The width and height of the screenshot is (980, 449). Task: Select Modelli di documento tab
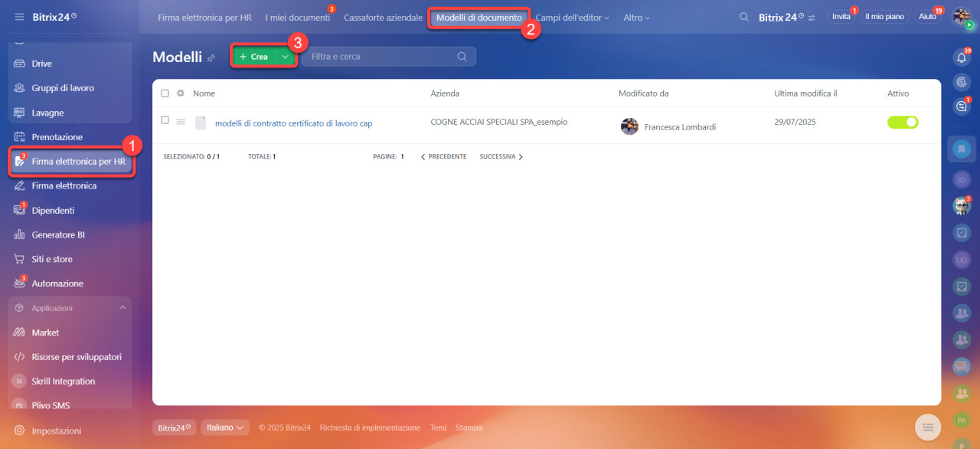click(479, 17)
